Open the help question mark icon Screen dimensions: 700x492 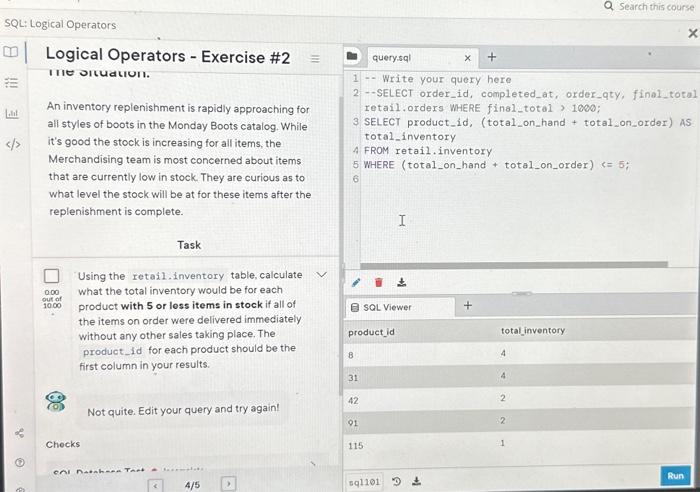20,463
